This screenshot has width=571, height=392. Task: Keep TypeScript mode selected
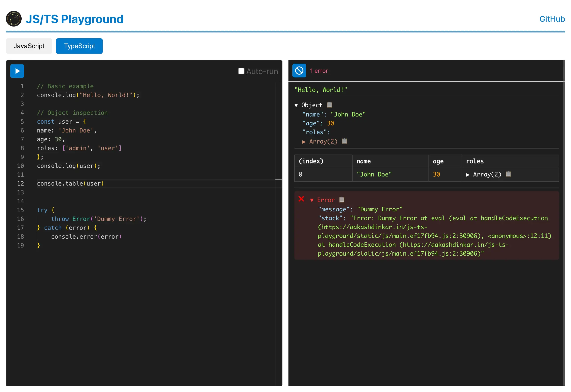pyautogui.click(x=79, y=46)
